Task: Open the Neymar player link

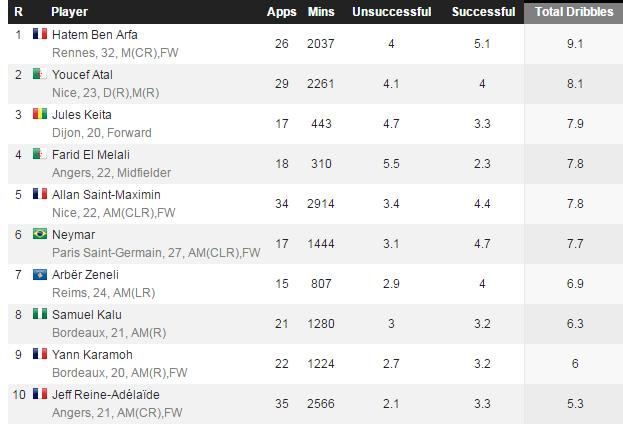Action: [73, 233]
